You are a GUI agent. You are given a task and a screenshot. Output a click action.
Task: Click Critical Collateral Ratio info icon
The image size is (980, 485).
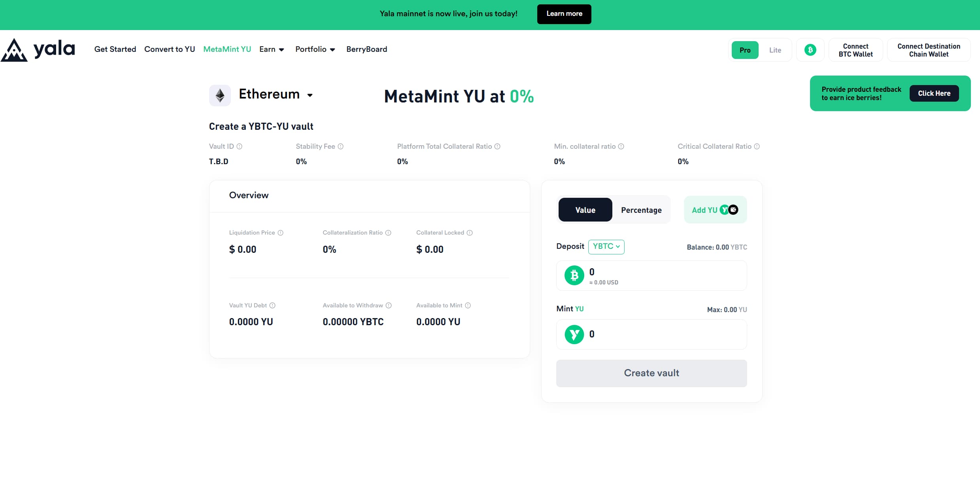[757, 146]
